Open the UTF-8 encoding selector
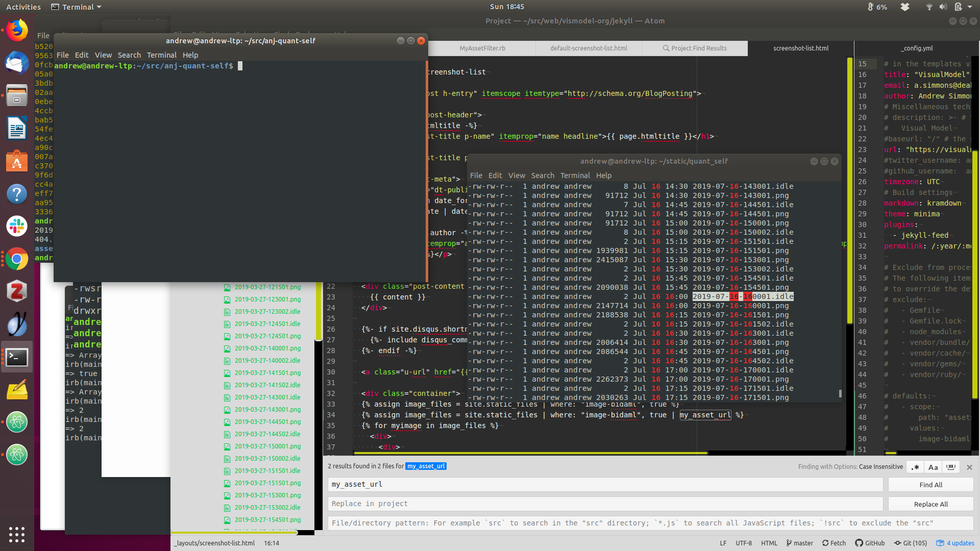Image resolution: width=980 pixels, height=551 pixels. coord(743,543)
